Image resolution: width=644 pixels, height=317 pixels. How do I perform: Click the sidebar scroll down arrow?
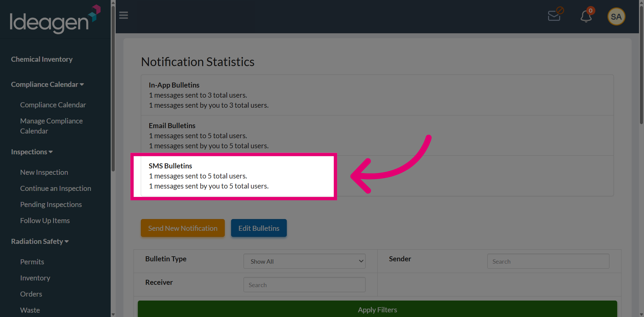coord(113,314)
